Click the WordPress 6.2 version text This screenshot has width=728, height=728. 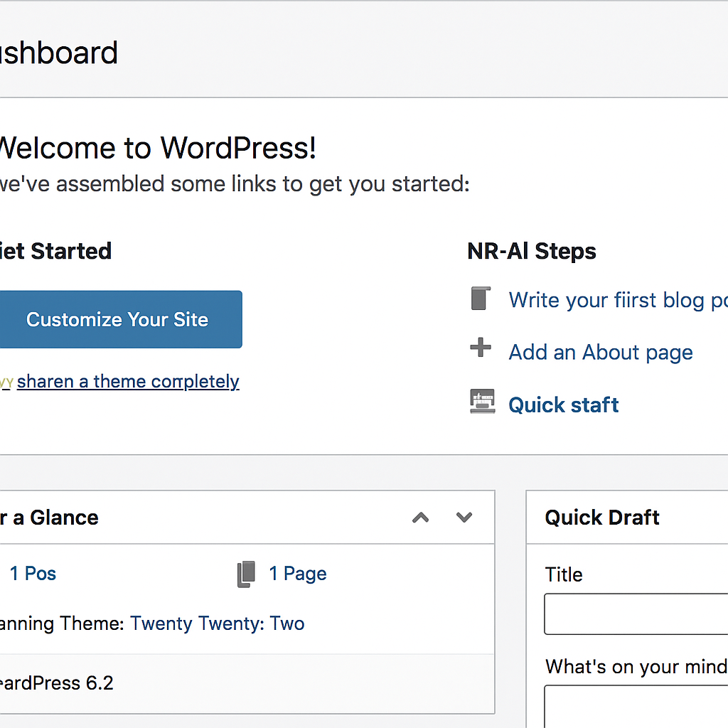click(57, 683)
